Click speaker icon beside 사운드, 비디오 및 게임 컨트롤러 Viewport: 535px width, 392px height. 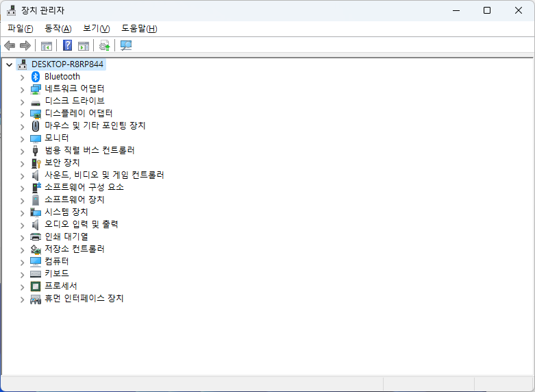35,175
